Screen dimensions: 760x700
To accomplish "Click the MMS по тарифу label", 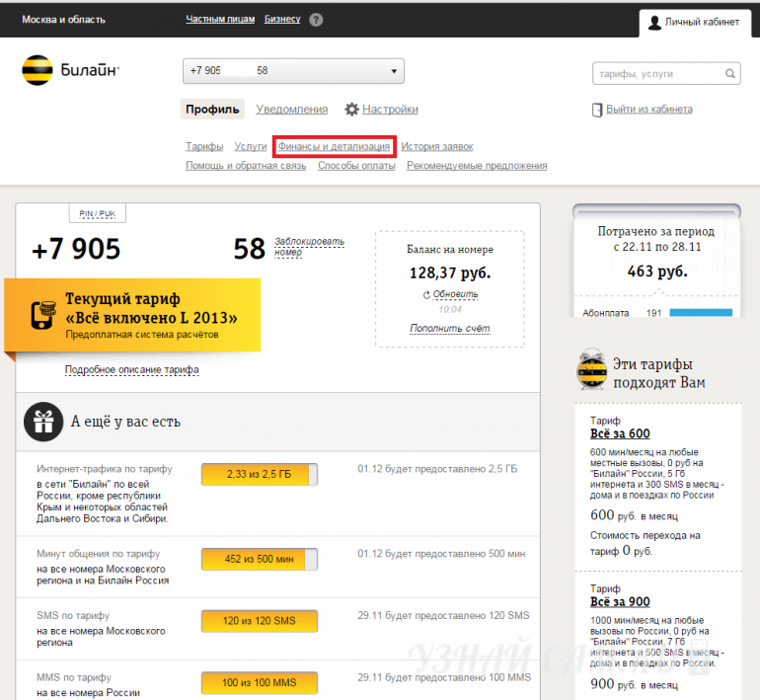I will coord(74,677).
